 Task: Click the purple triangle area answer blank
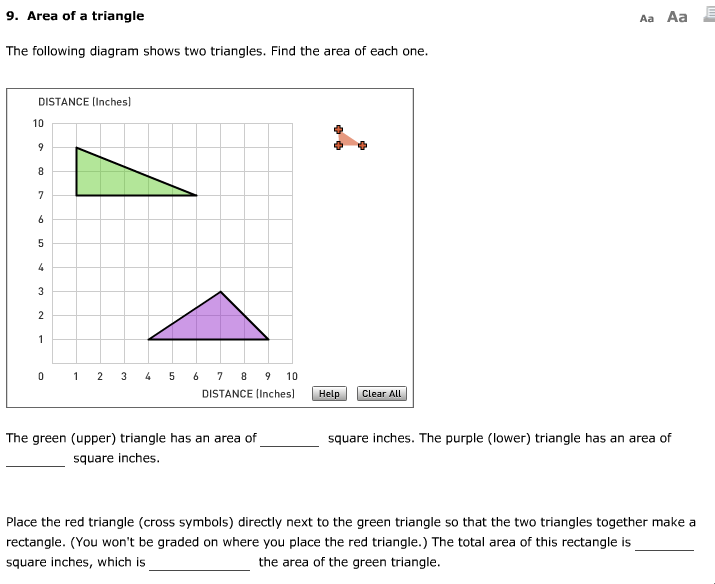click(35, 459)
